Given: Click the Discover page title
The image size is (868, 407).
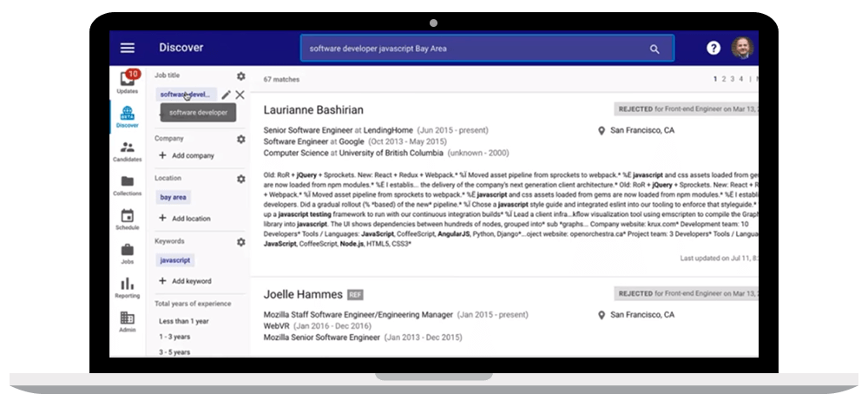Looking at the screenshot, I should pos(181,48).
